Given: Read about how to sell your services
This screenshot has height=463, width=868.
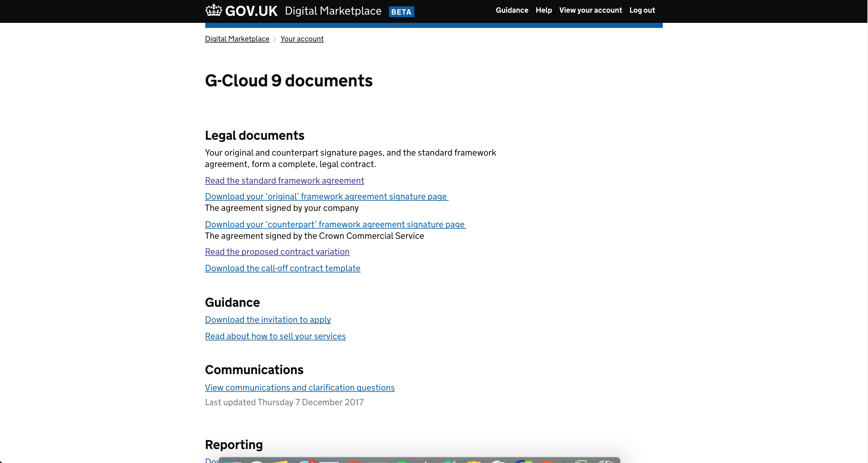Looking at the screenshot, I should tap(275, 336).
